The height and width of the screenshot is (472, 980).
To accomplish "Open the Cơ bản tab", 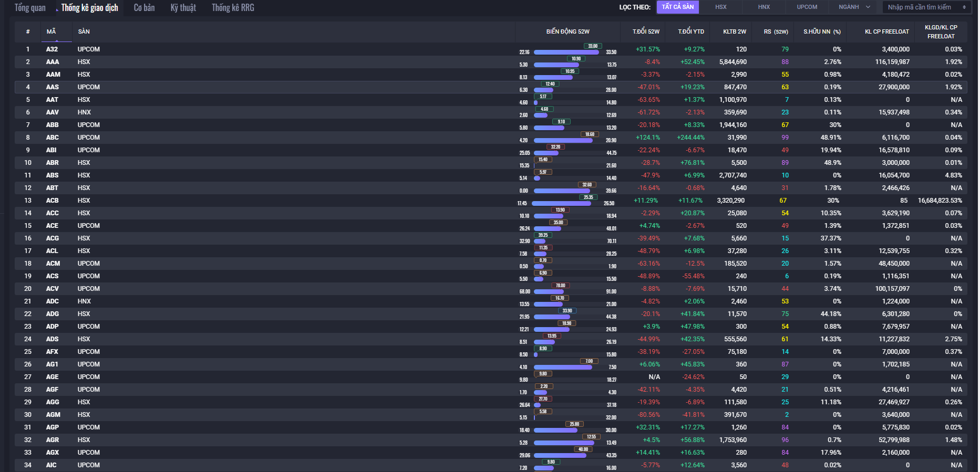I will [x=144, y=8].
